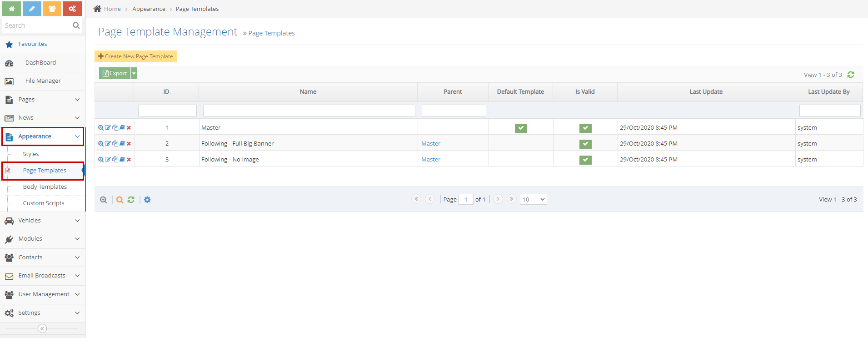The height and width of the screenshot is (338, 868).
Task: Click the green home shortcut button
Action: tap(11, 9)
